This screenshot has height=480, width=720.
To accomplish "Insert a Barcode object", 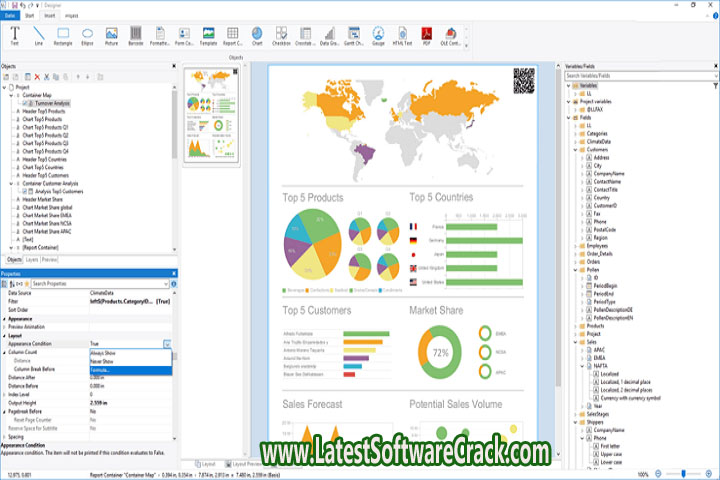I will pyautogui.click(x=136, y=36).
